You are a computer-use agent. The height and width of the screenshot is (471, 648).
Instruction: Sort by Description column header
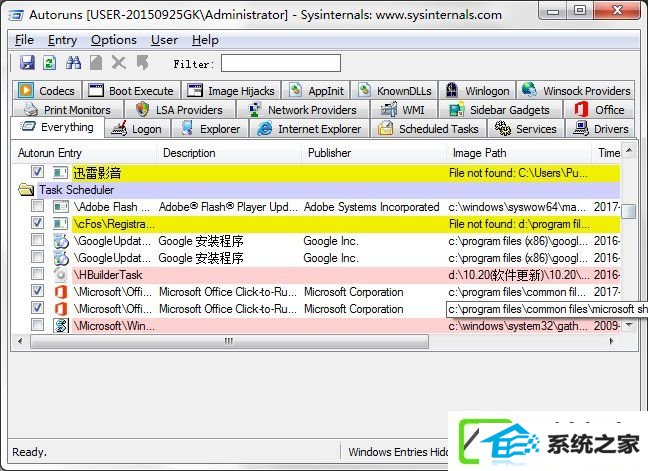coord(229,153)
